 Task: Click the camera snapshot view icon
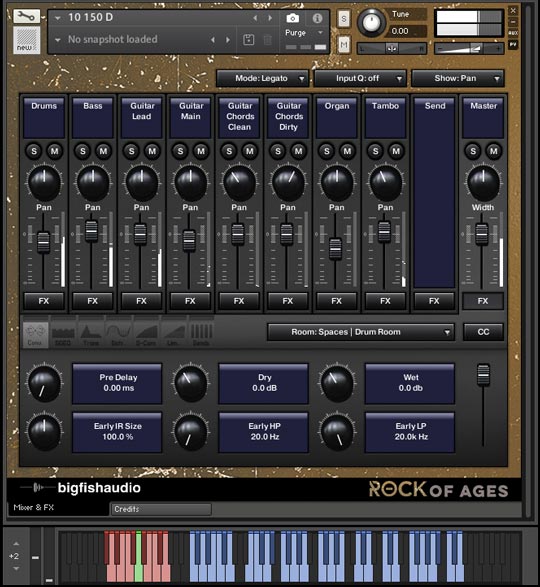(292, 18)
